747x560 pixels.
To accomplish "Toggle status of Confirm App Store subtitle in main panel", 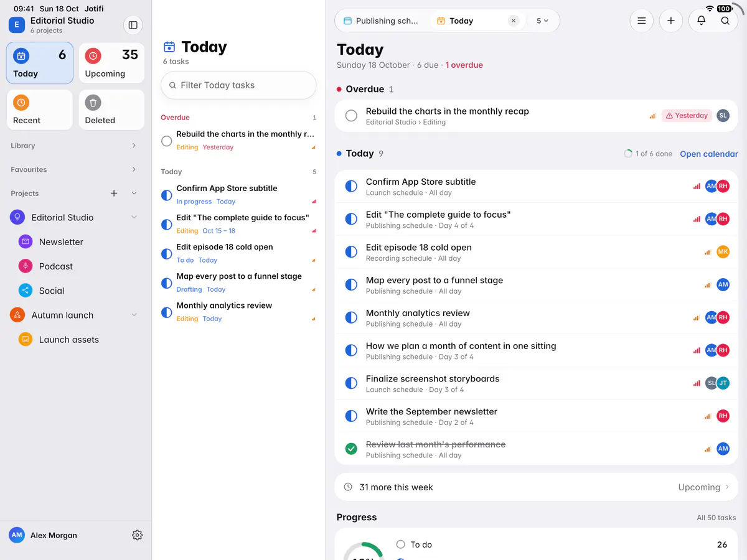I will coord(351,186).
